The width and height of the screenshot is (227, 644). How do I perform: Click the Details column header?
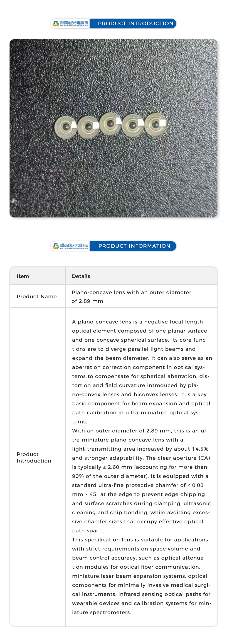pyautogui.click(x=81, y=276)
